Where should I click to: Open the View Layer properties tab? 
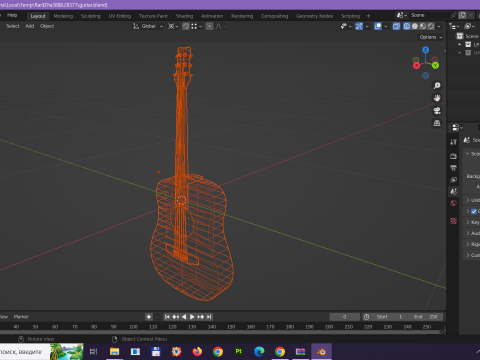click(x=453, y=180)
